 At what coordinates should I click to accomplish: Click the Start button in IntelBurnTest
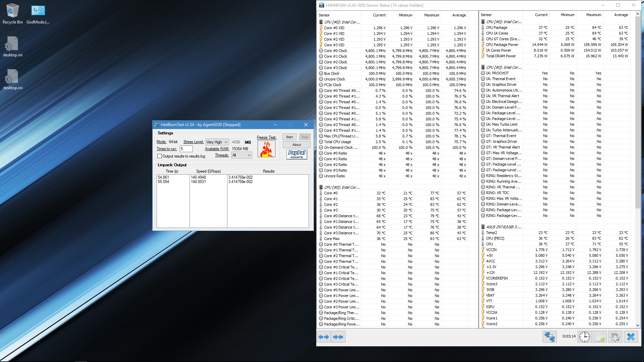pyautogui.click(x=289, y=137)
